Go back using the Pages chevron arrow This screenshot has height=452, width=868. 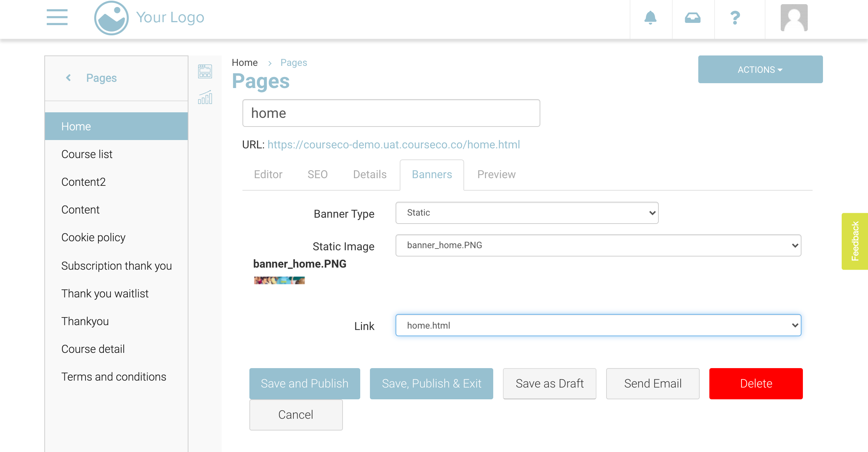pyautogui.click(x=69, y=78)
